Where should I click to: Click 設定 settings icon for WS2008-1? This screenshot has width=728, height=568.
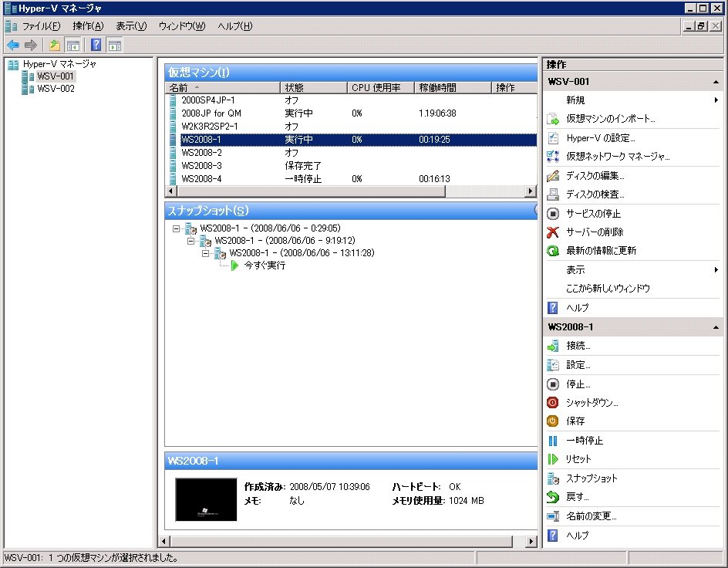pos(552,365)
